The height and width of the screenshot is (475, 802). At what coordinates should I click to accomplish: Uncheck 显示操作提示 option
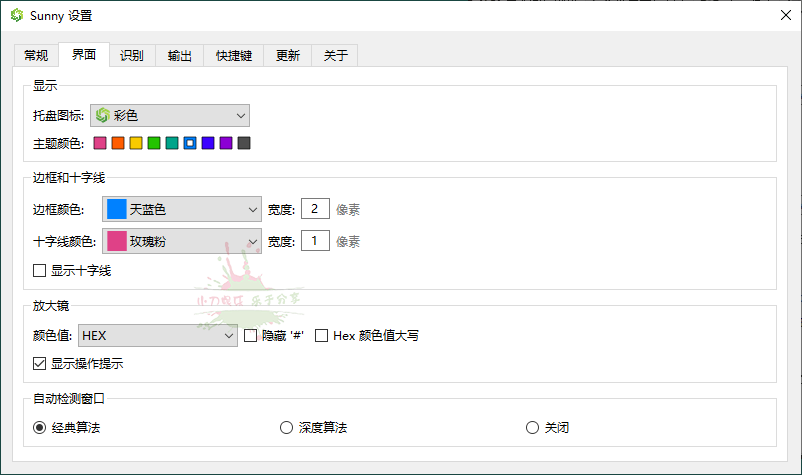[x=40, y=363]
